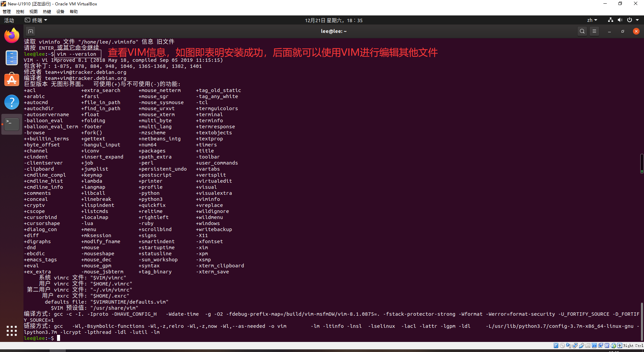Click VirtualBox display status icon

[594, 346]
